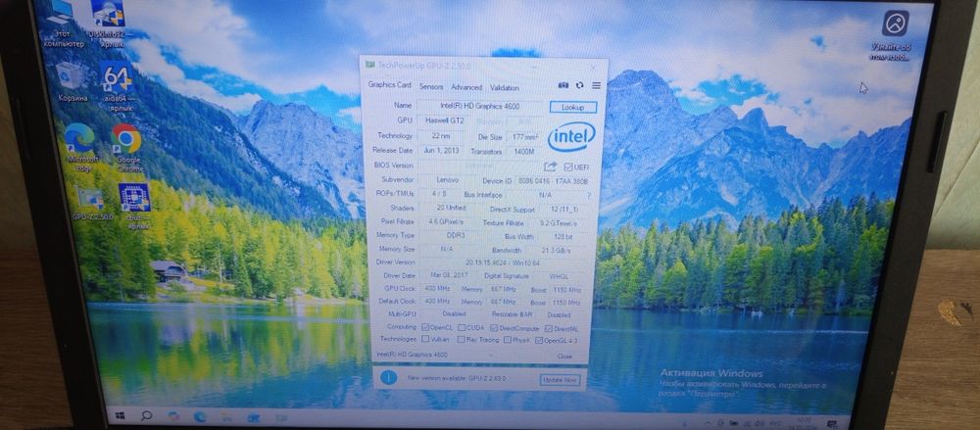Image resolution: width=980 pixels, height=430 pixels.
Task: Click the Name field Intel(R) HD Graphics 4600
Action: (480, 106)
